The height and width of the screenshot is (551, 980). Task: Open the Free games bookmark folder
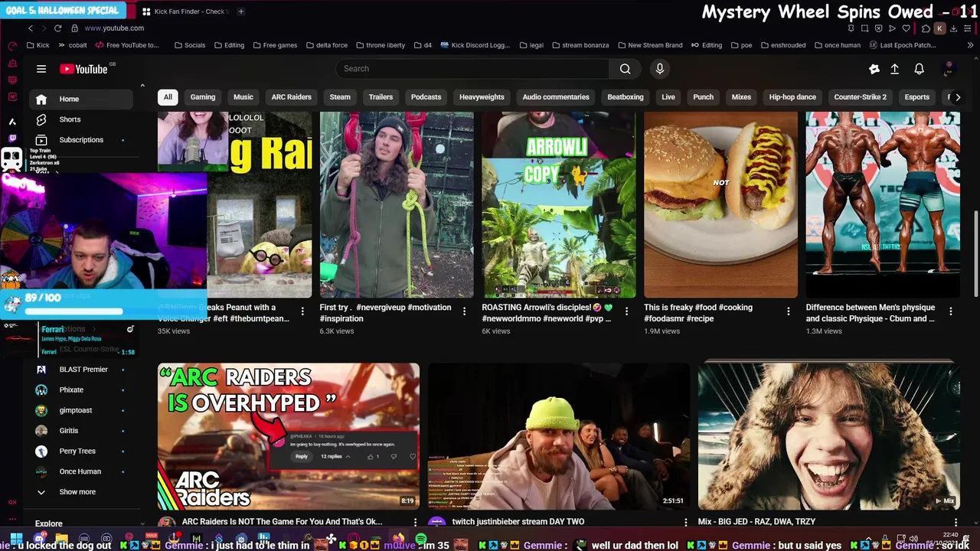(275, 45)
